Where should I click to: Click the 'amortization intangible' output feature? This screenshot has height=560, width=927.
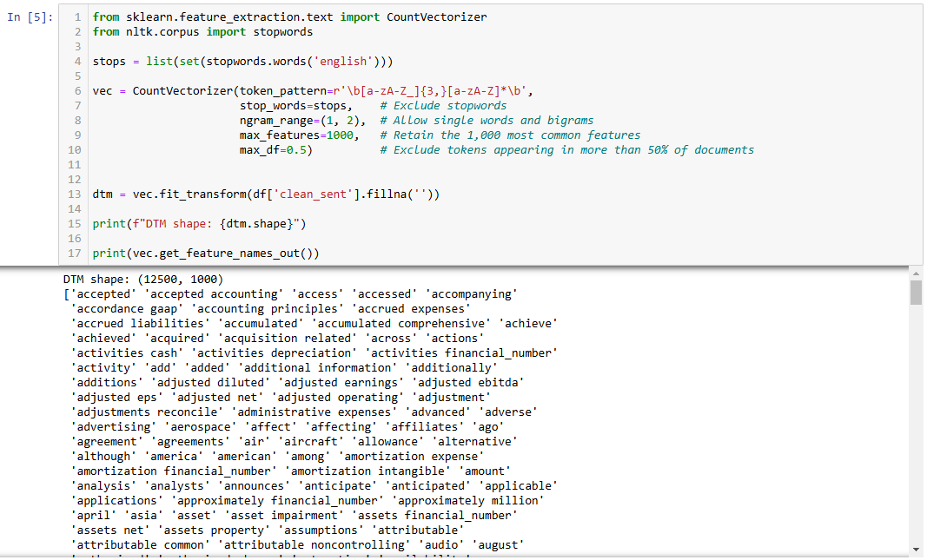[367, 471]
